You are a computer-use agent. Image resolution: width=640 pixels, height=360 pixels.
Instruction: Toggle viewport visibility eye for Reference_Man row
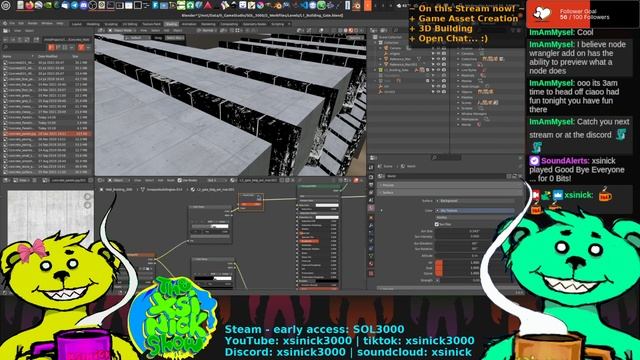click(438, 59)
